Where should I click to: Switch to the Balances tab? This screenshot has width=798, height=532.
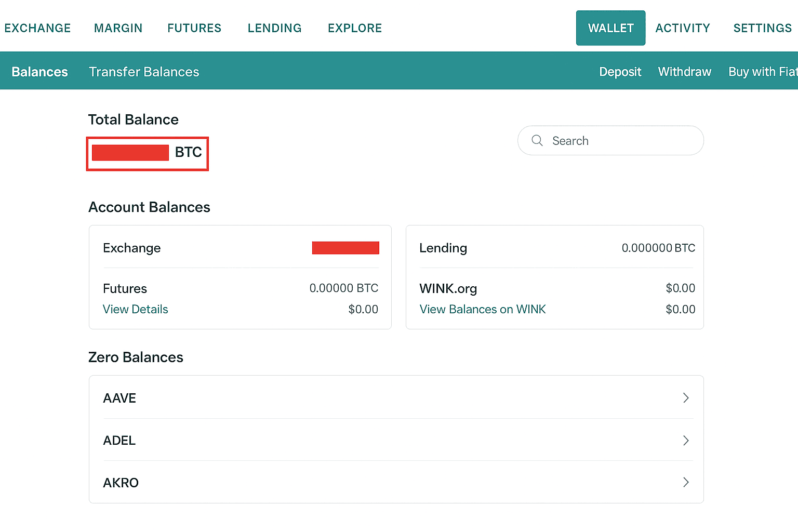(39, 72)
